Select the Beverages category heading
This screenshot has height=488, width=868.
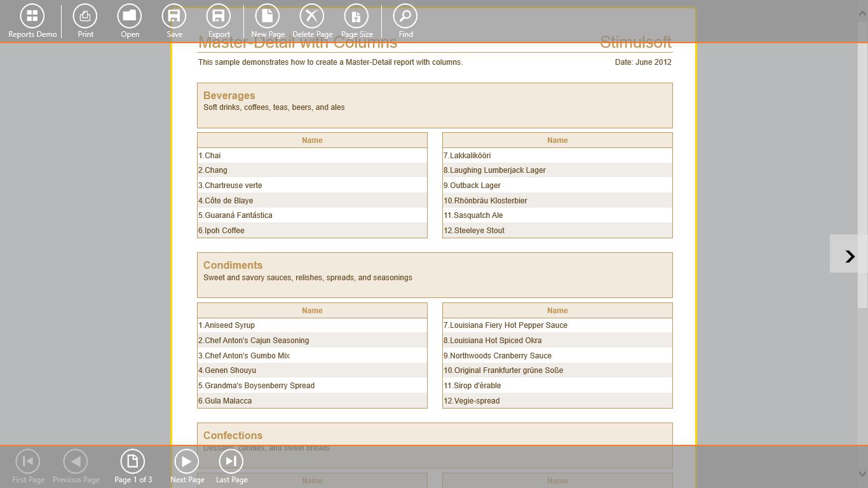tap(229, 95)
